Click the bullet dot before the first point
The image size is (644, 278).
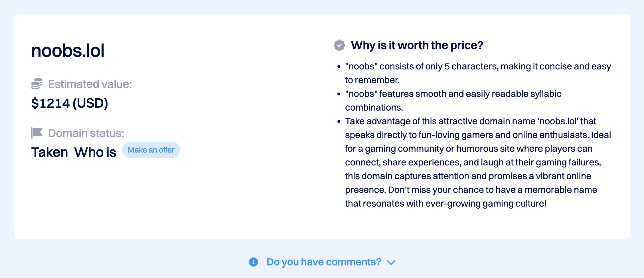pos(339,67)
